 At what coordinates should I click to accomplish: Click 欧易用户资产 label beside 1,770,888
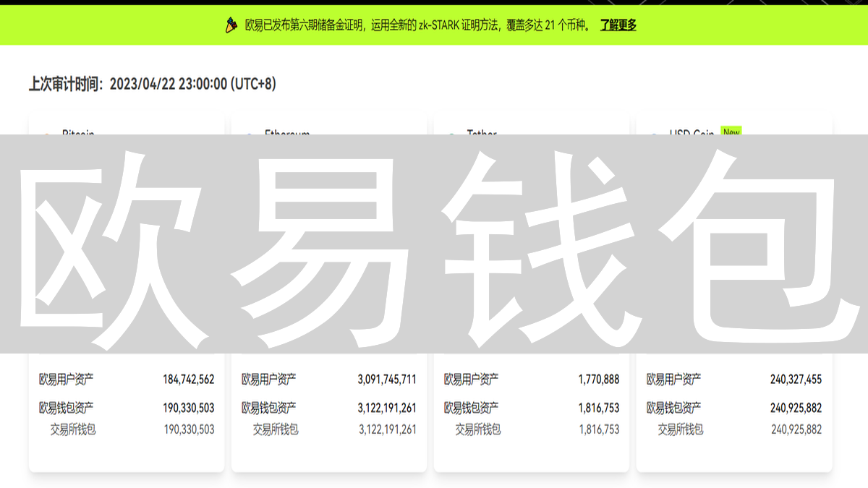(x=471, y=379)
